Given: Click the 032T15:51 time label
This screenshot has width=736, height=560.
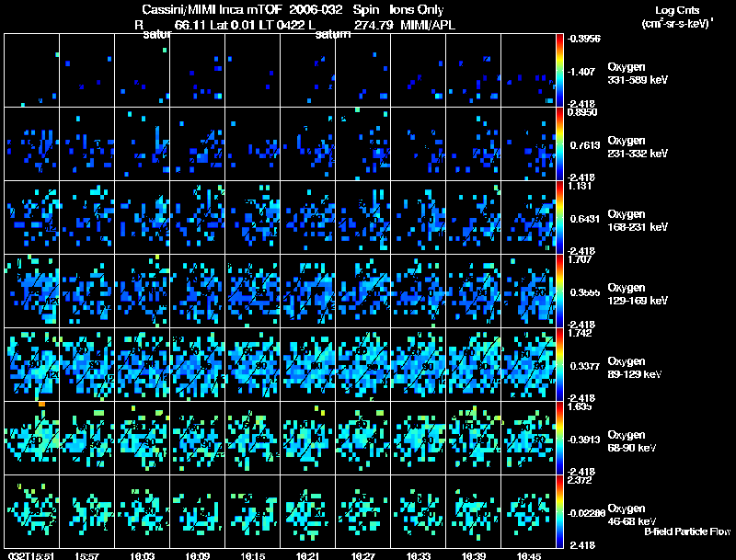Looking at the screenshot, I should 31,555.
